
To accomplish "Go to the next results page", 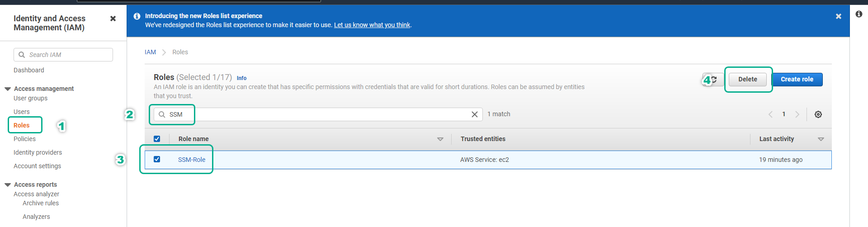I will (797, 114).
